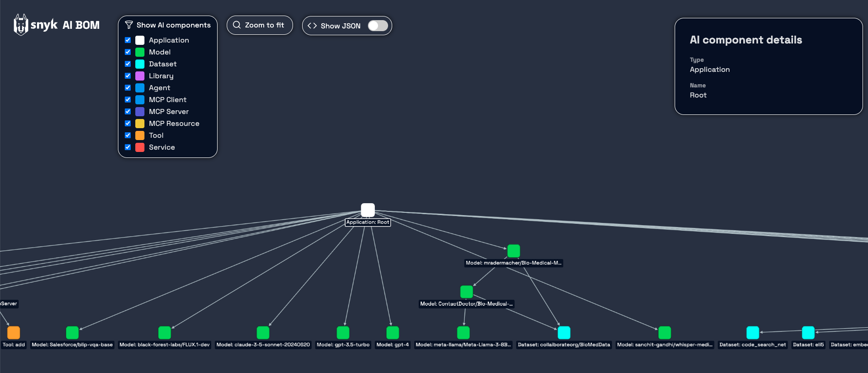868x373 pixels.
Task: Click the Zoom to fit button
Action: point(260,25)
